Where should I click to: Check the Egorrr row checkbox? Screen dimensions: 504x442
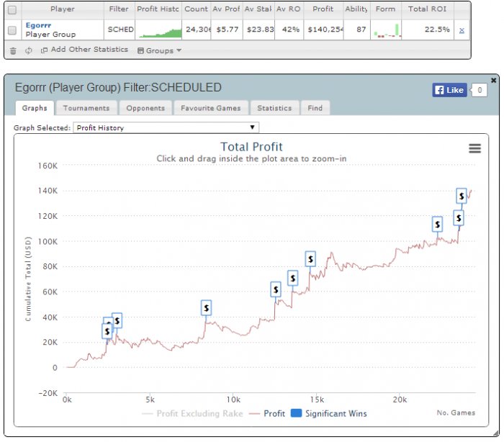12,30
